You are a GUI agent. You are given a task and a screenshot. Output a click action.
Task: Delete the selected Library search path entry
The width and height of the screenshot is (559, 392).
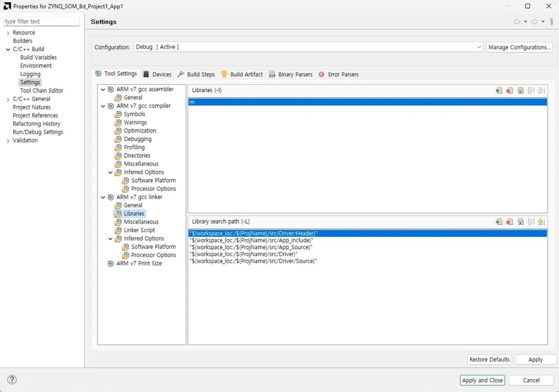click(x=509, y=222)
